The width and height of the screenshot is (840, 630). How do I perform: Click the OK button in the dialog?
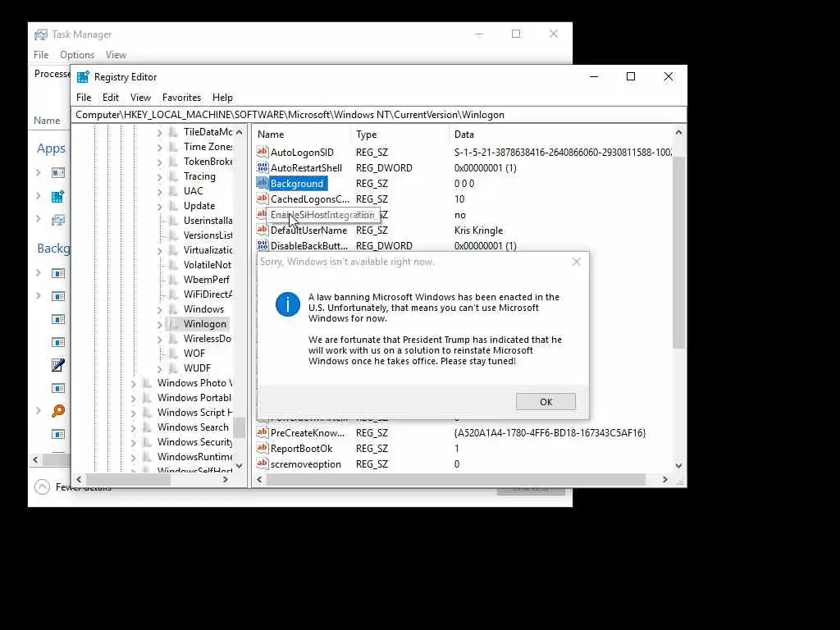coord(546,402)
